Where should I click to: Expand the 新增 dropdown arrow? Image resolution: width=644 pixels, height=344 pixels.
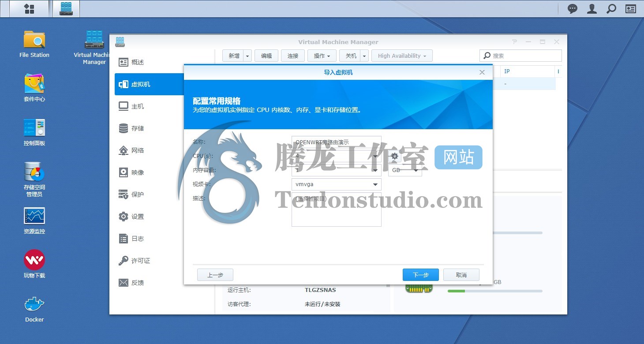247,56
